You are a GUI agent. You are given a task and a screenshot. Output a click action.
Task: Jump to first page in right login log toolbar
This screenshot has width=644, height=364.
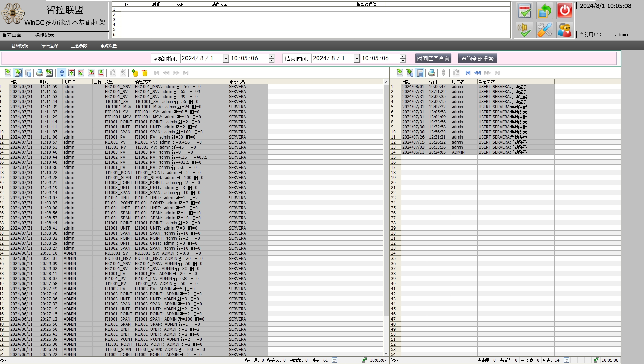pyautogui.click(x=468, y=73)
